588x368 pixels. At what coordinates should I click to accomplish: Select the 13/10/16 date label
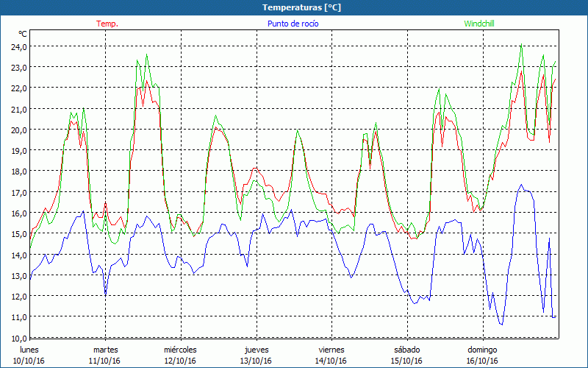point(256,361)
